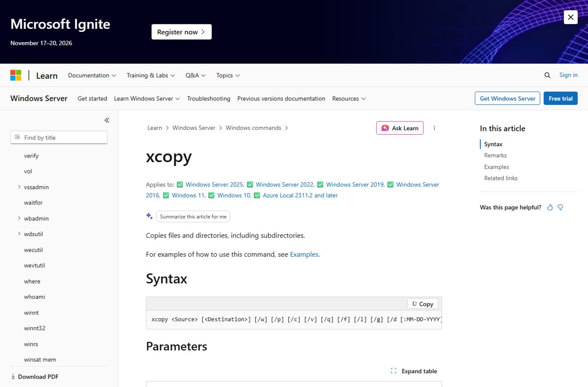Jump to Syntax in this article
588x387 pixels.
point(493,144)
